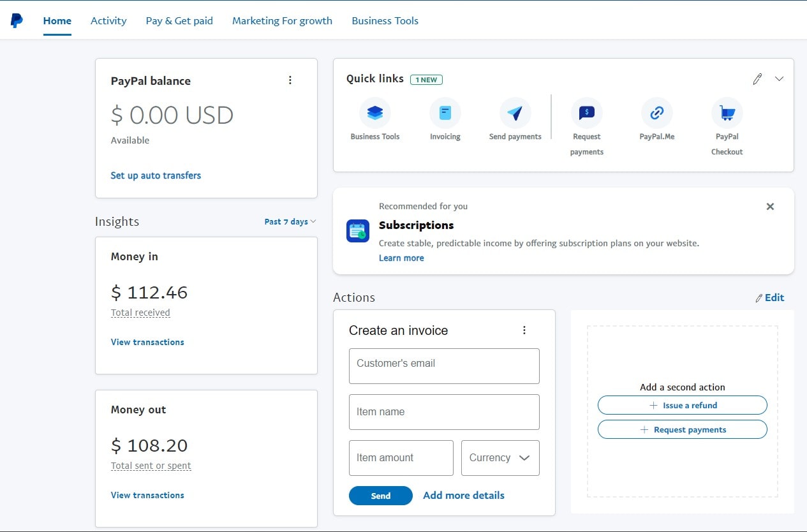The width and height of the screenshot is (807, 532).
Task: Open the Business Tools quick link icon
Action: pos(375,114)
